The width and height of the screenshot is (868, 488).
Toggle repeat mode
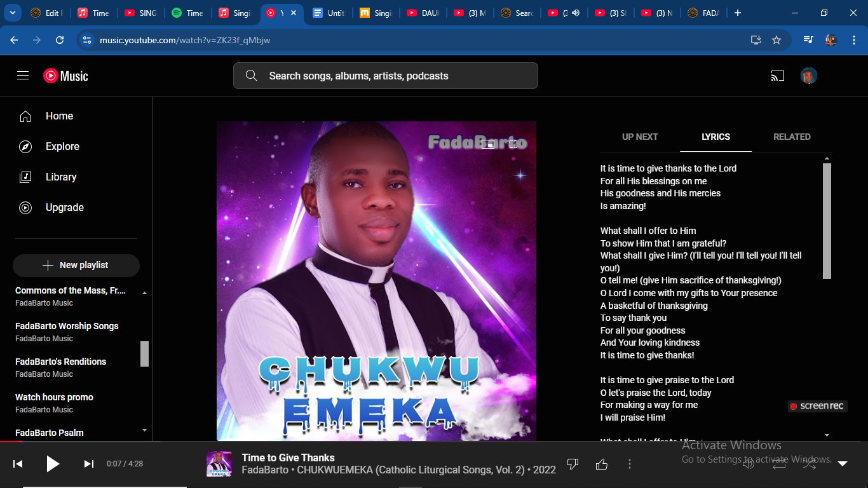779,464
